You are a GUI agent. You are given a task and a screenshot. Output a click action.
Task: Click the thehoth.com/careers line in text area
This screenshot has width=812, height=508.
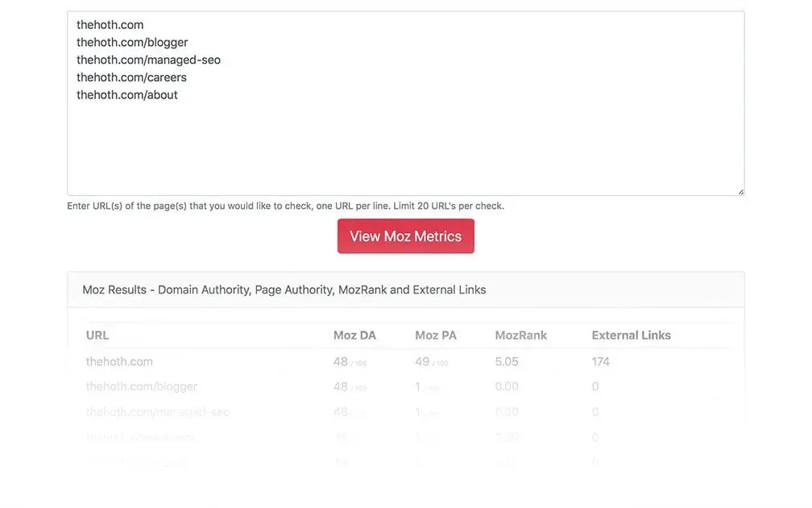tap(131, 77)
